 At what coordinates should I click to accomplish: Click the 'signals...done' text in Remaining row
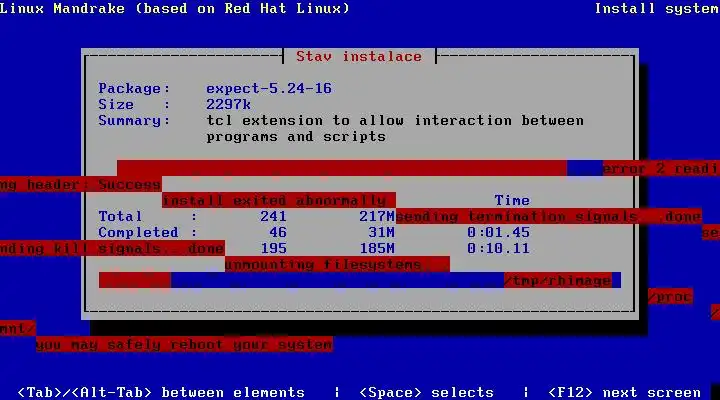(x=161, y=248)
